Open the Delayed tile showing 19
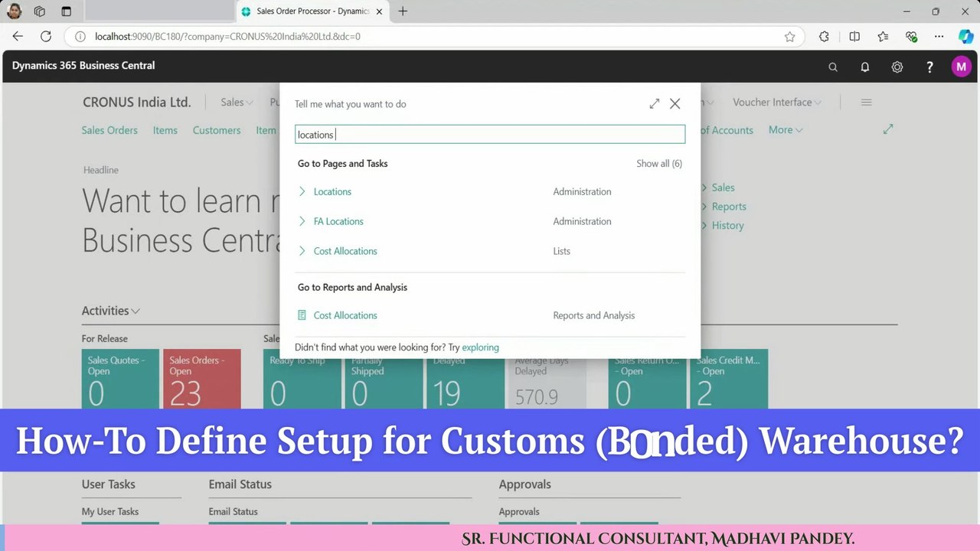Viewport: 980px width, 551px height. [x=465, y=379]
